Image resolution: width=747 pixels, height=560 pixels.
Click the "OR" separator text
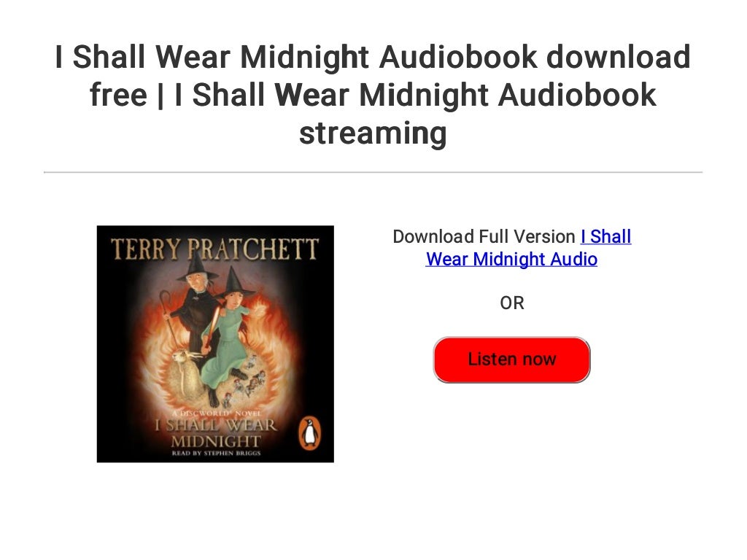pyautogui.click(x=512, y=303)
